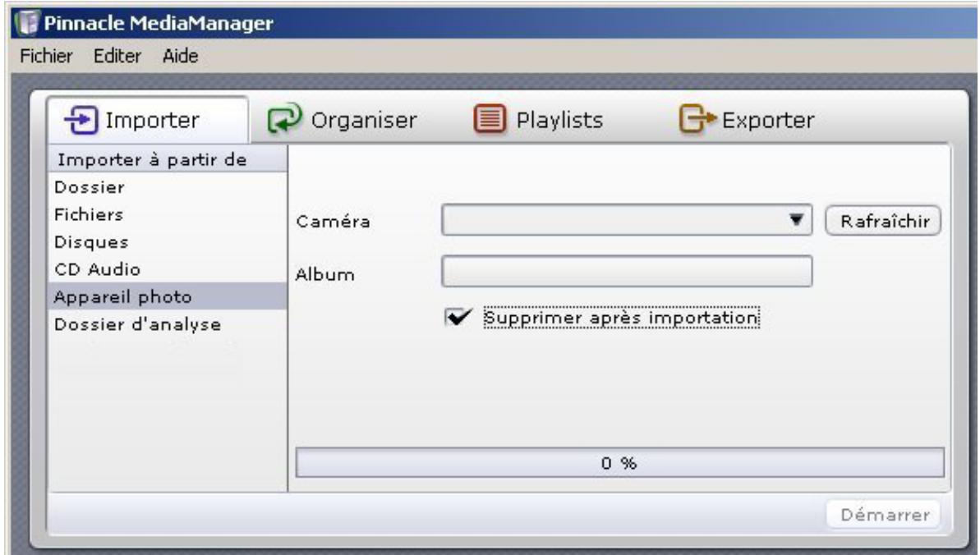The width and height of the screenshot is (980, 555).
Task: Select Appareil photo import source
Action: pos(168,296)
